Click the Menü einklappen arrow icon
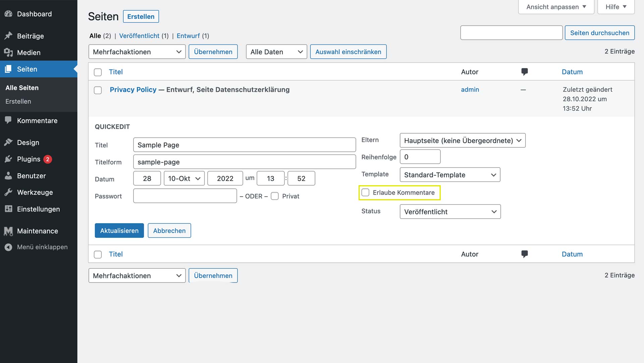 pos(8,247)
